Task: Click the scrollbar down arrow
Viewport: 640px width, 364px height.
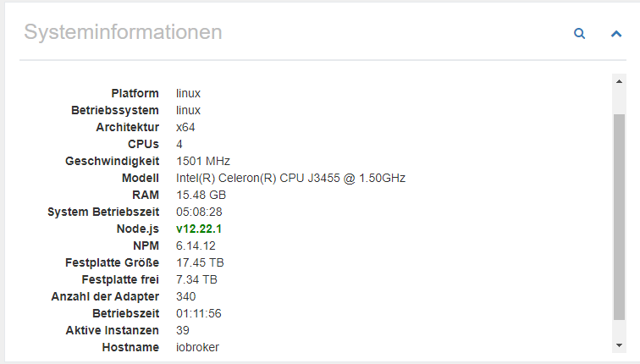Action: 619,345
